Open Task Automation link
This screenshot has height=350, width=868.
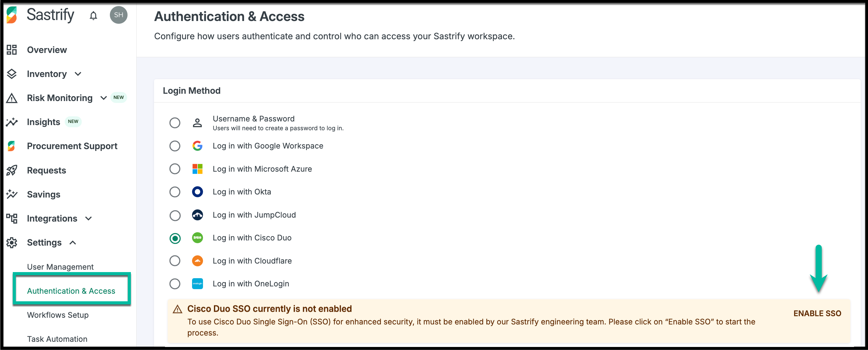coord(57,339)
